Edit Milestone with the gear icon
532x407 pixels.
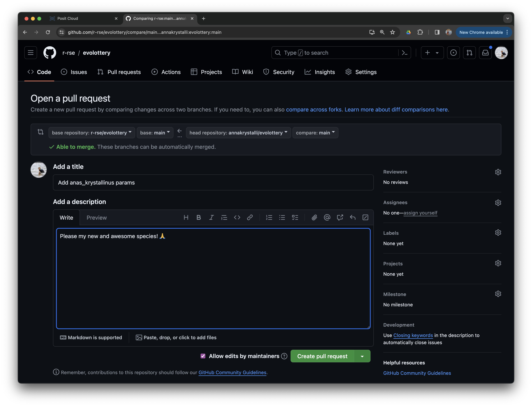[498, 294]
